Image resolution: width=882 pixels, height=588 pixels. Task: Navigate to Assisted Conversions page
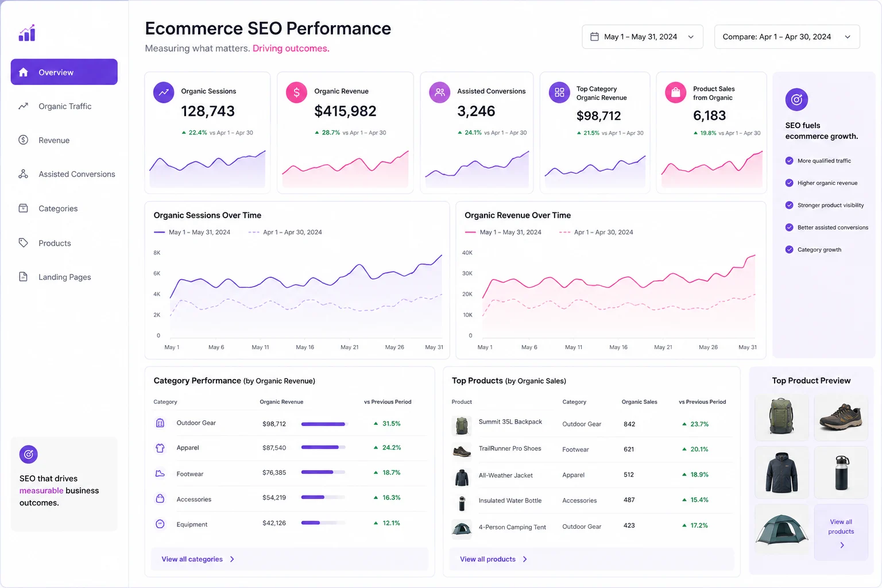[x=64, y=174]
